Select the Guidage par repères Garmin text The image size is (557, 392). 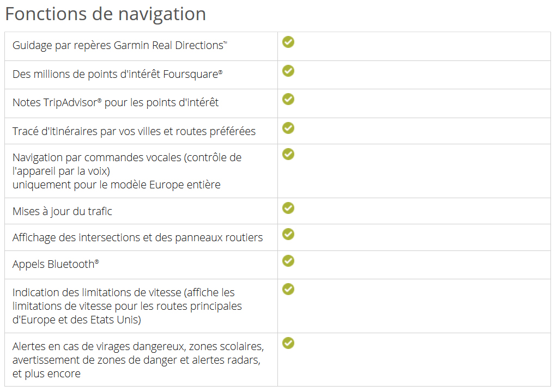[120, 45]
